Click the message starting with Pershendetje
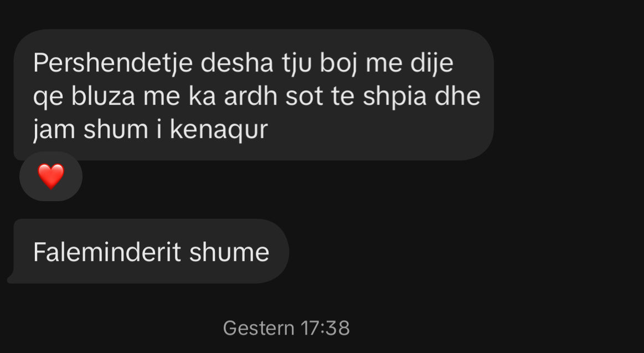 click(x=254, y=95)
